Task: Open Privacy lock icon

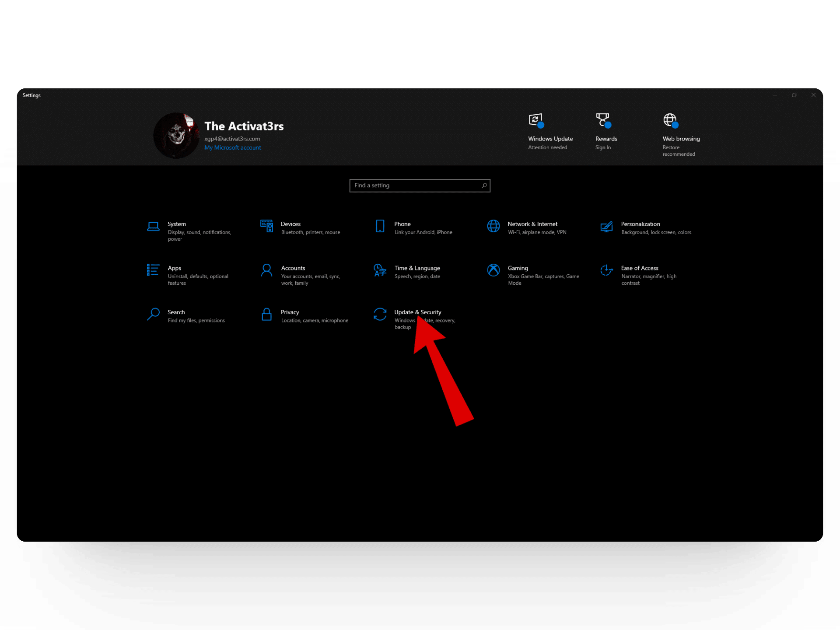Action: pyautogui.click(x=266, y=314)
